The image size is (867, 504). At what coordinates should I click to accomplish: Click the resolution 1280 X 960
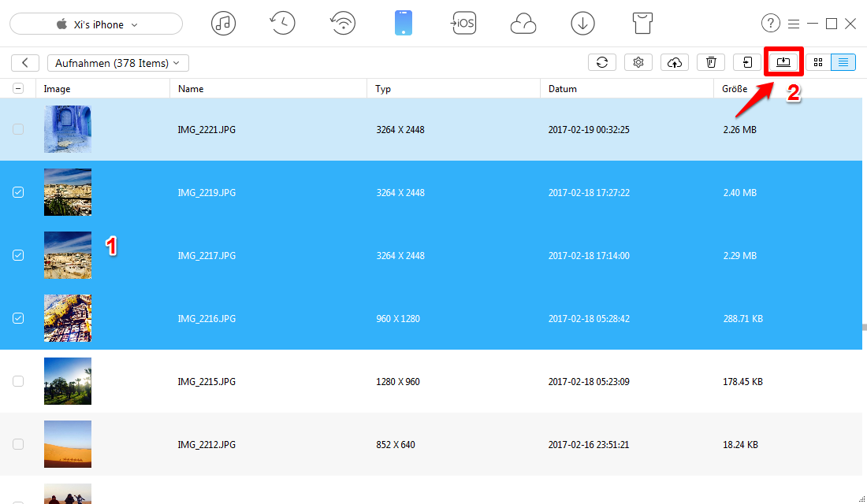pyautogui.click(x=398, y=382)
